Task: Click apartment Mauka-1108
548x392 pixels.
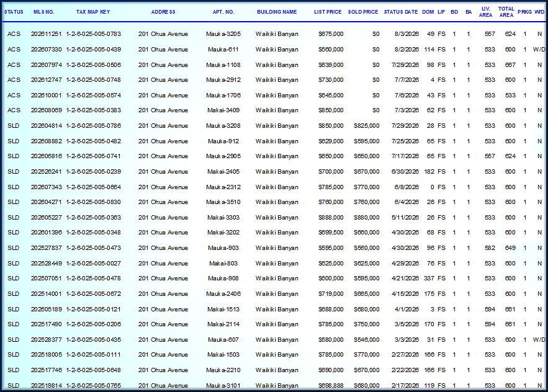Action: 223,65
